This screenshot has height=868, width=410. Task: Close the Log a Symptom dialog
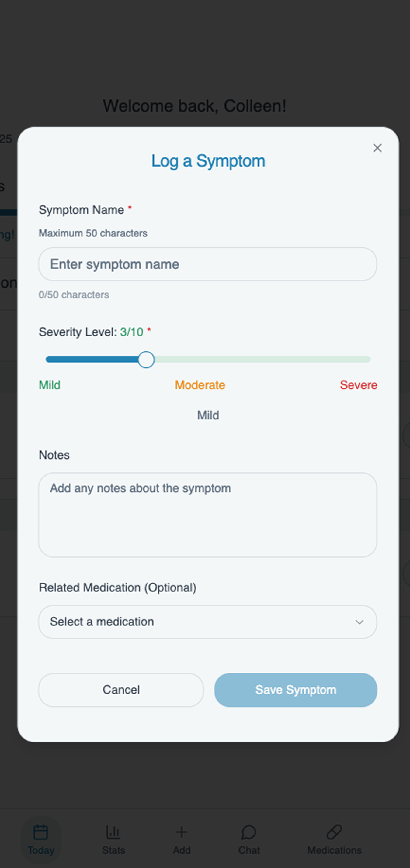pyautogui.click(x=377, y=148)
